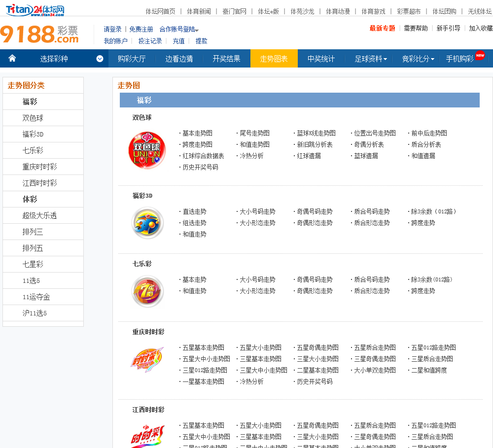Open the 江西时时彩 lottery logo icon

click(x=147, y=436)
